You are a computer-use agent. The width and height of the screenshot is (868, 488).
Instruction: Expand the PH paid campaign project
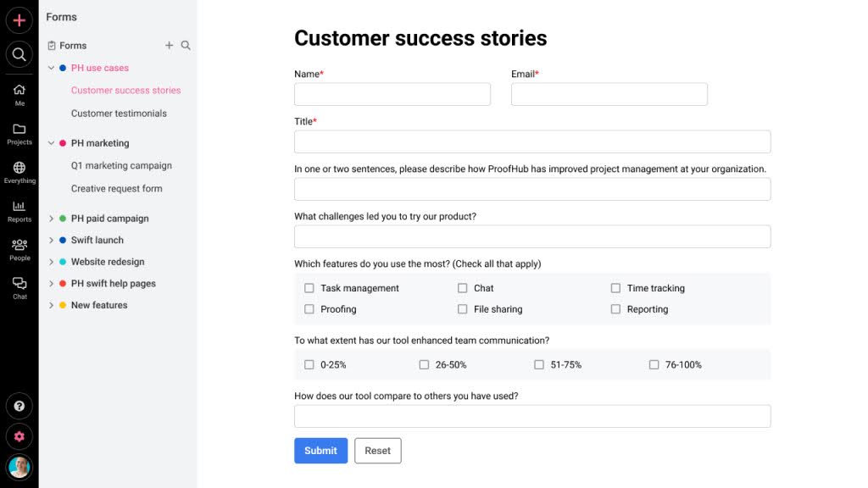pos(51,219)
